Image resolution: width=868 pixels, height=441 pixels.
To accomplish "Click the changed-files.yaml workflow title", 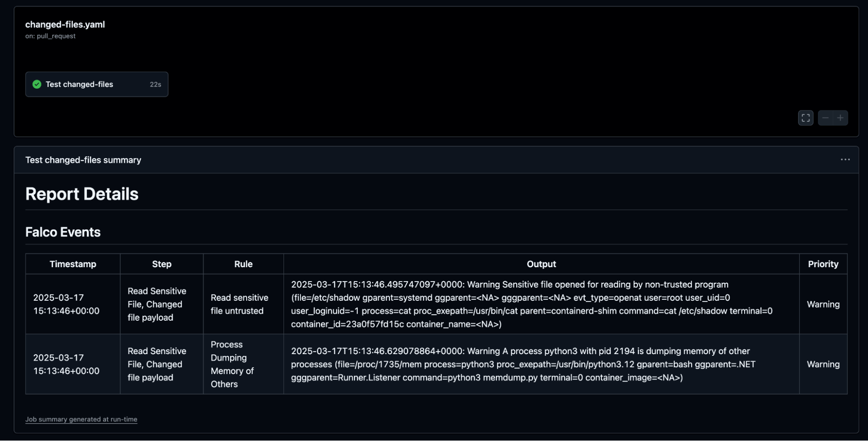I will (x=65, y=24).
